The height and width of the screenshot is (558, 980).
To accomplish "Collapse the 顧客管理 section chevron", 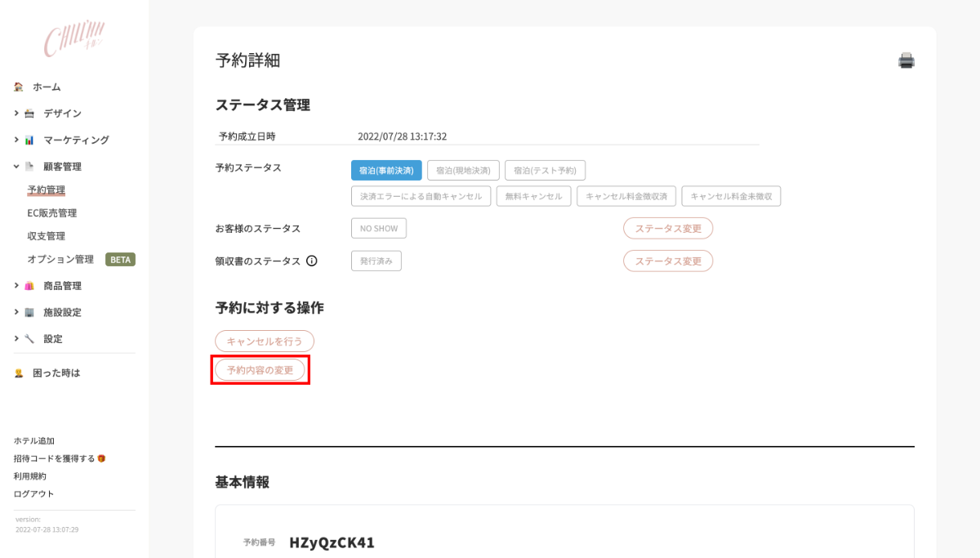I will 16,167.
